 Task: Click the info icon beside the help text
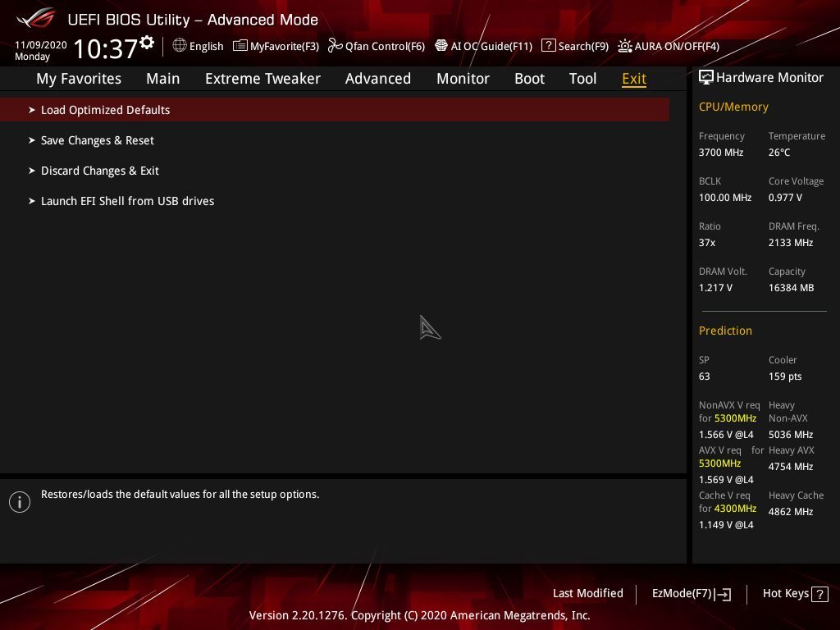(20, 502)
